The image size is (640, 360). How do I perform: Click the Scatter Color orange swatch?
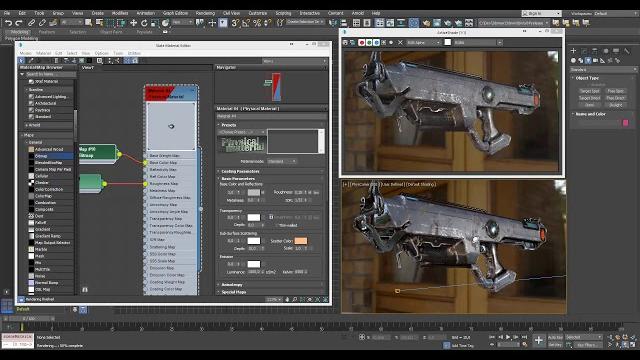tap(301, 241)
